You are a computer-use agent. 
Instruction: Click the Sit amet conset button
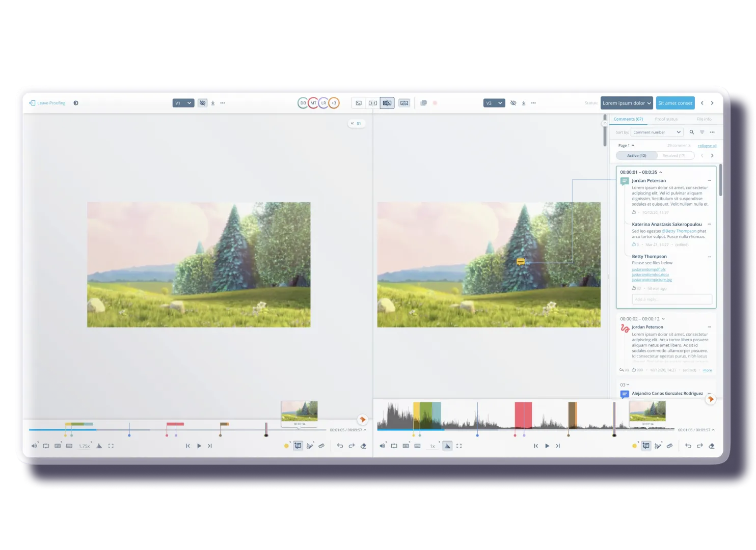point(675,103)
